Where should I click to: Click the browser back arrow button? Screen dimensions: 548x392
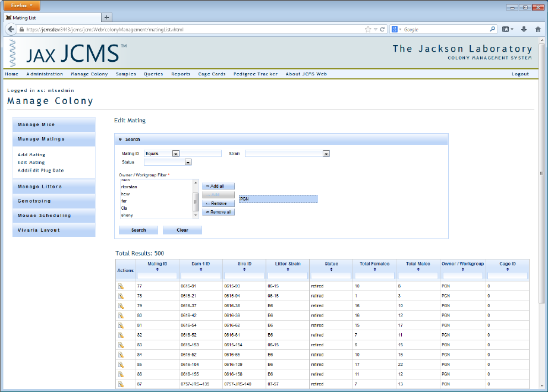tap(11, 29)
